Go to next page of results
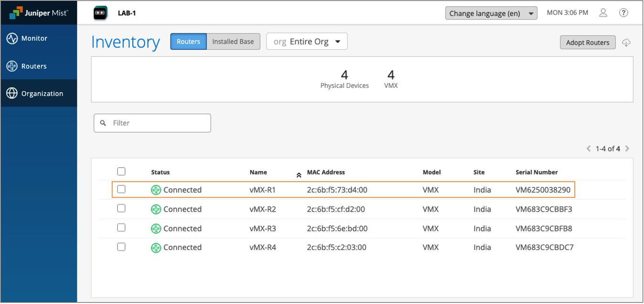 pos(627,149)
